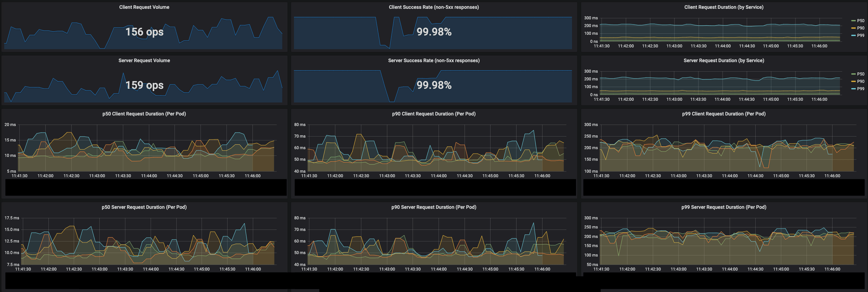Click 99.98% value in Server Success Rate panel
The width and height of the screenshot is (868, 292).
434,85
